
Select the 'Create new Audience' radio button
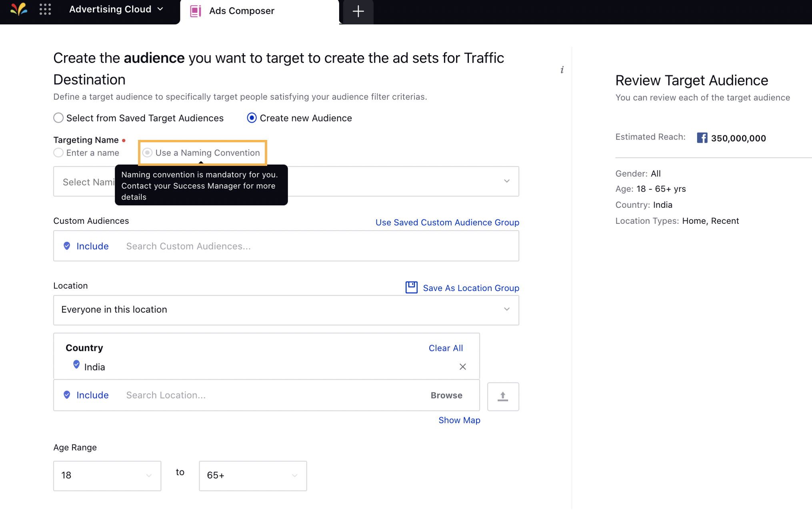tap(252, 118)
